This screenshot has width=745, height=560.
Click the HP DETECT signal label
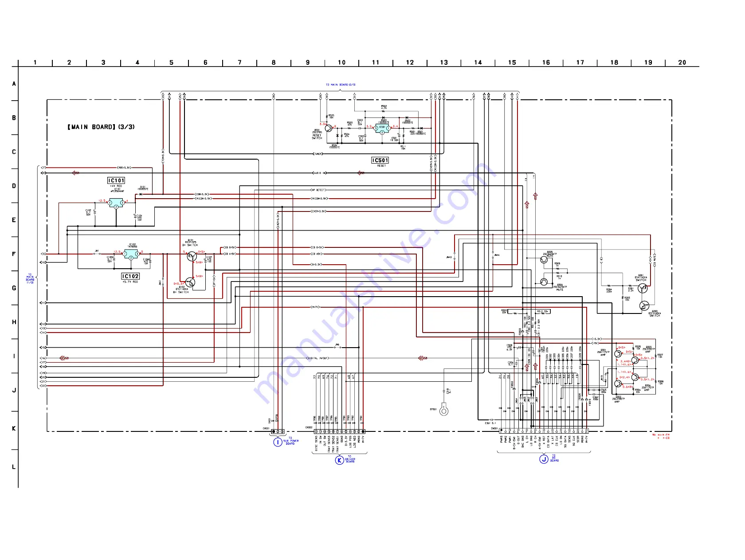click(318, 190)
